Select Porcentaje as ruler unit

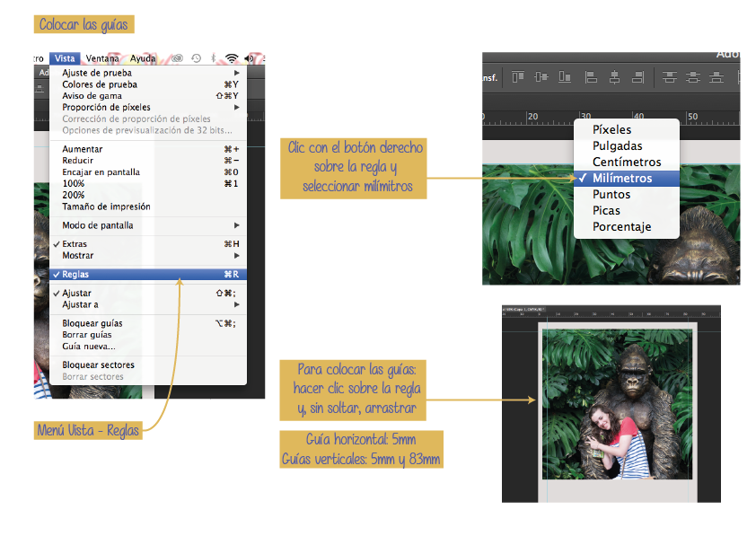coord(627,226)
